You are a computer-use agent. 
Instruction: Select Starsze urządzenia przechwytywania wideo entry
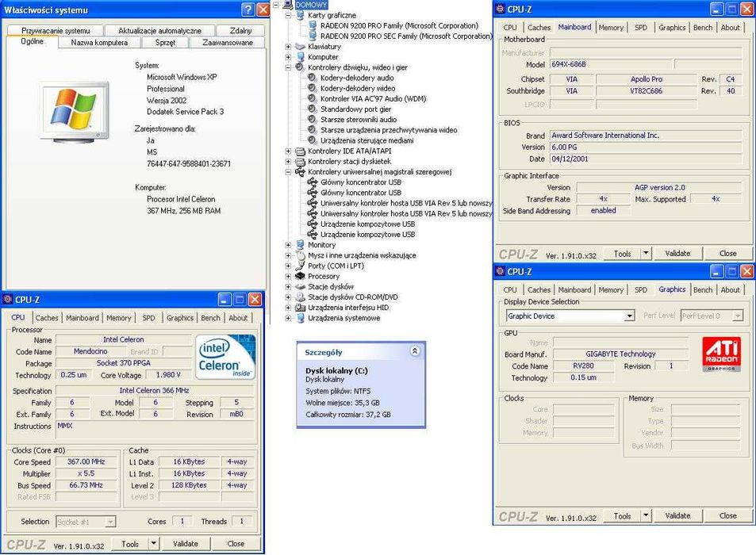[389, 130]
